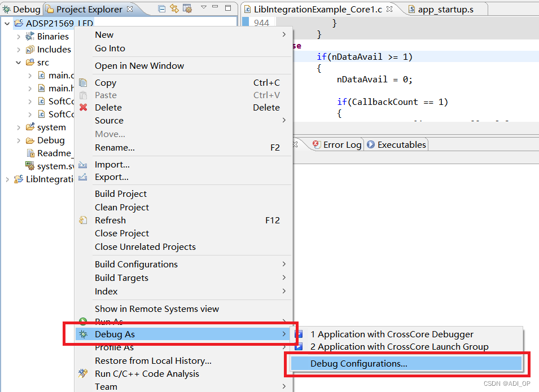The width and height of the screenshot is (539, 392).
Task: Click the src folder icon
Action: click(30, 62)
